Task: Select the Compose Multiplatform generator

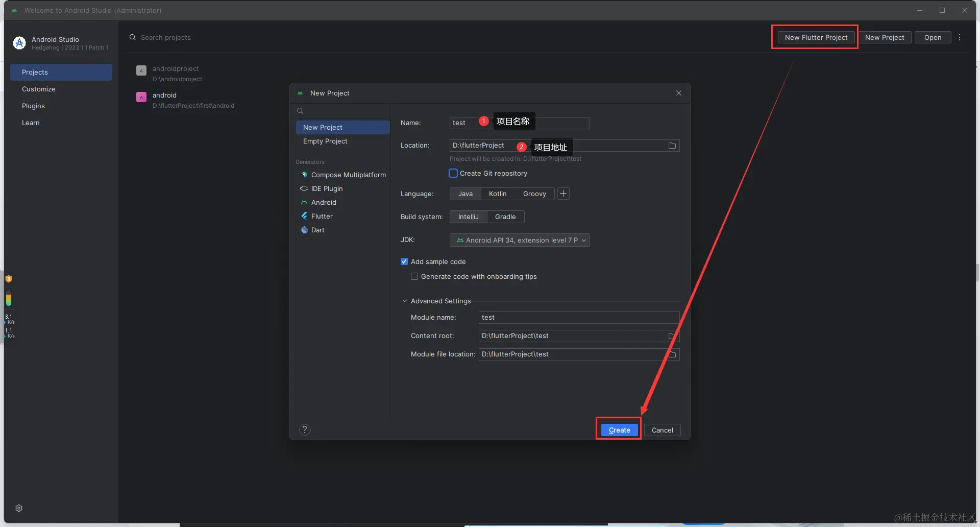Action: click(x=343, y=175)
